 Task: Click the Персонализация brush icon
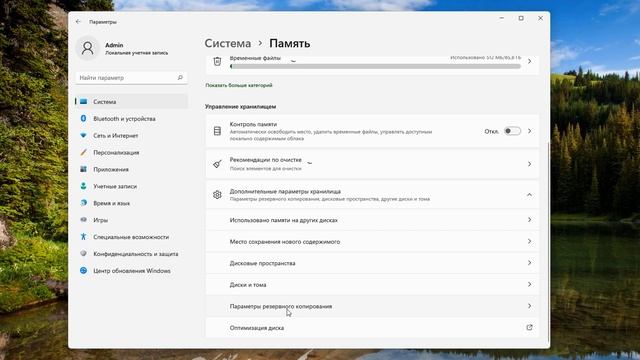pyautogui.click(x=83, y=152)
